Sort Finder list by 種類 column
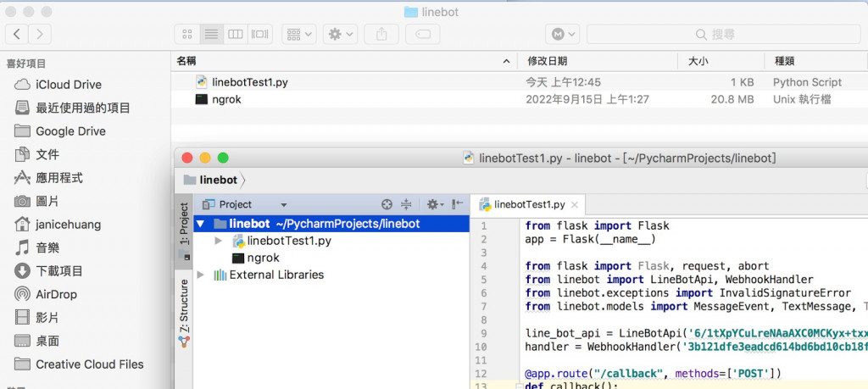The width and height of the screenshot is (868, 389). tap(816, 61)
